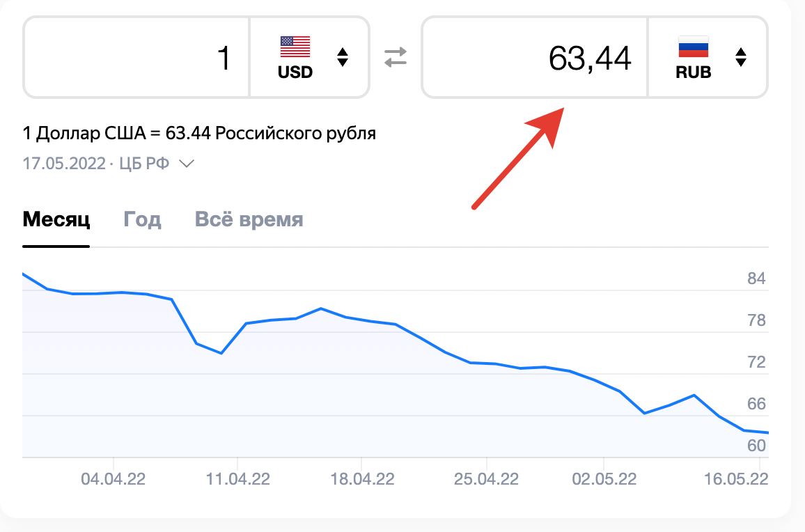The width and height of the screenshot is (805, 532).
Task: Click the USD currency code label
Action: pos(295,72)
